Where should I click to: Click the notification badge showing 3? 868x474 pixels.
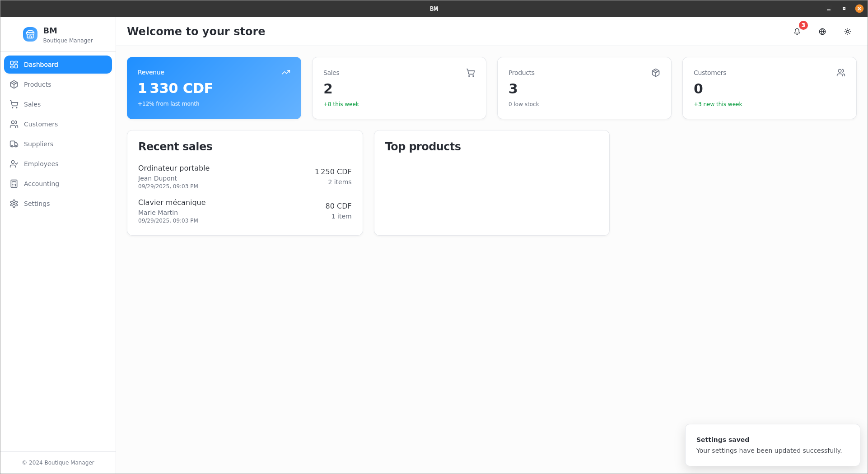pyautogui.click(x=803, y=25)
